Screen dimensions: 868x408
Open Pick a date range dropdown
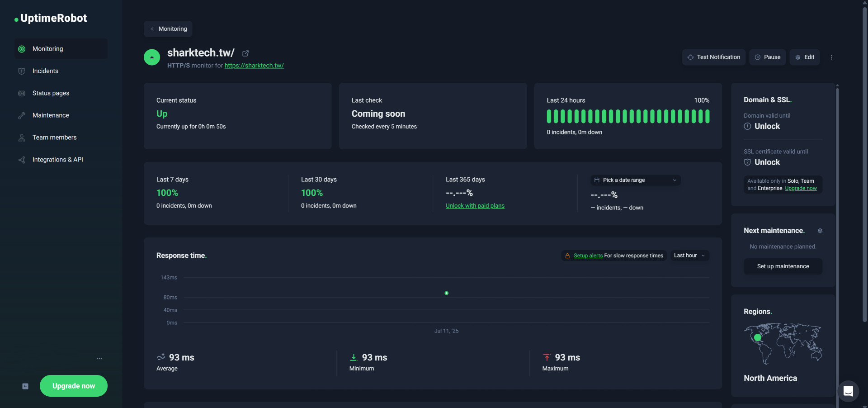point(636,180)
